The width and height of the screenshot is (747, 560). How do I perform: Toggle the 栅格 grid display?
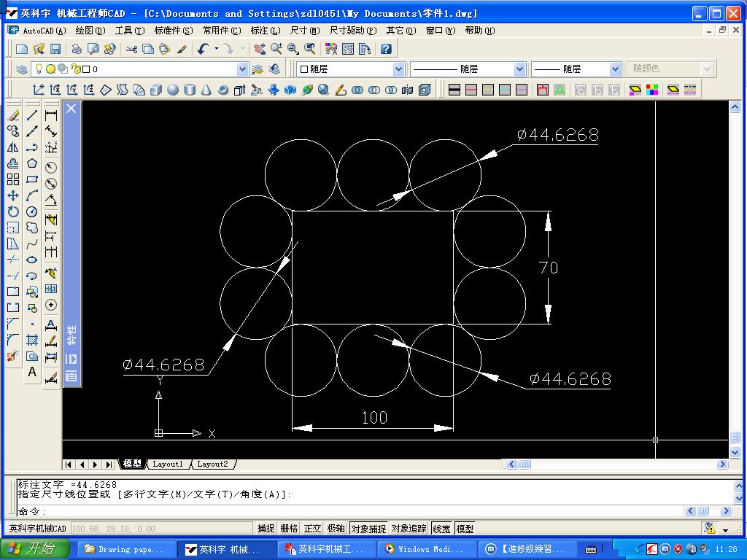[289, 529]
